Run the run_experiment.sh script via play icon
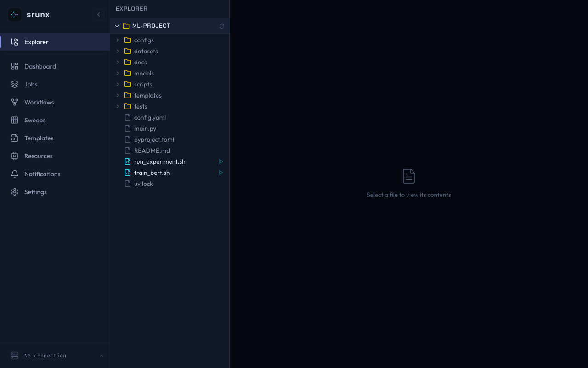Image resolution: width=588 pixels, height=368 pixels. pyautogui.click(x=221, y=161)
